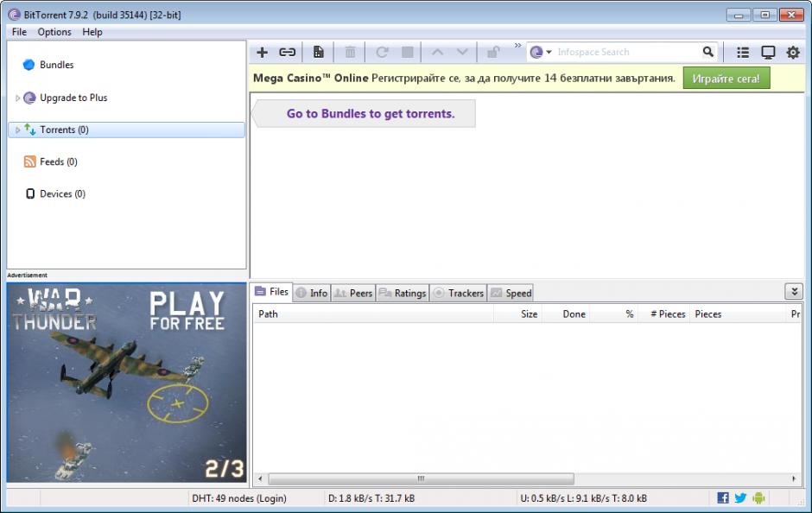The image size is (812, 513).
Task: Click the Bundles blue hexagon icon
Action: (29, 65)
